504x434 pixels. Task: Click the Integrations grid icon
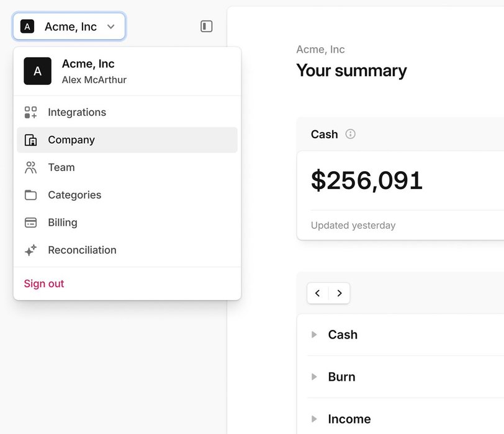30,112
